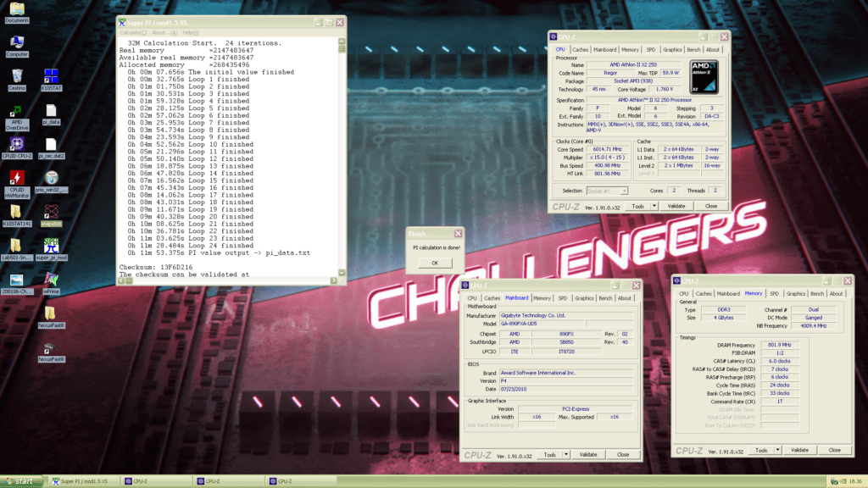Select the AMD OverDrive desktop shortcut
This screenshot has height=488, width=868.
[17, 117]
